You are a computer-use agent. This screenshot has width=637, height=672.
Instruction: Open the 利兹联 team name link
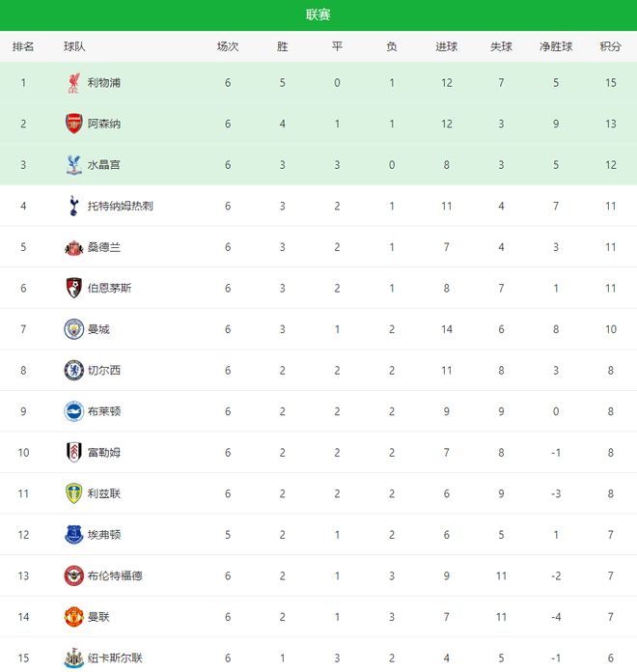pos(103,494)
